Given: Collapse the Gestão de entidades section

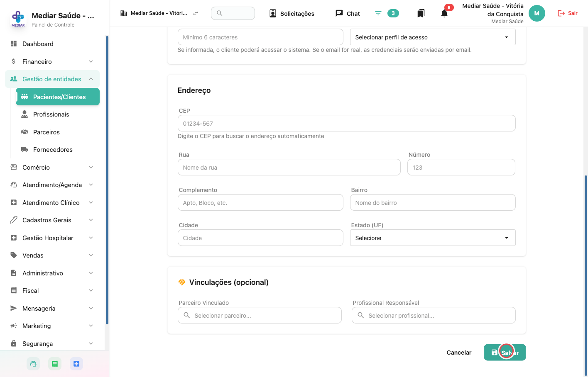Looking at the screenshot, I should 52,79.
